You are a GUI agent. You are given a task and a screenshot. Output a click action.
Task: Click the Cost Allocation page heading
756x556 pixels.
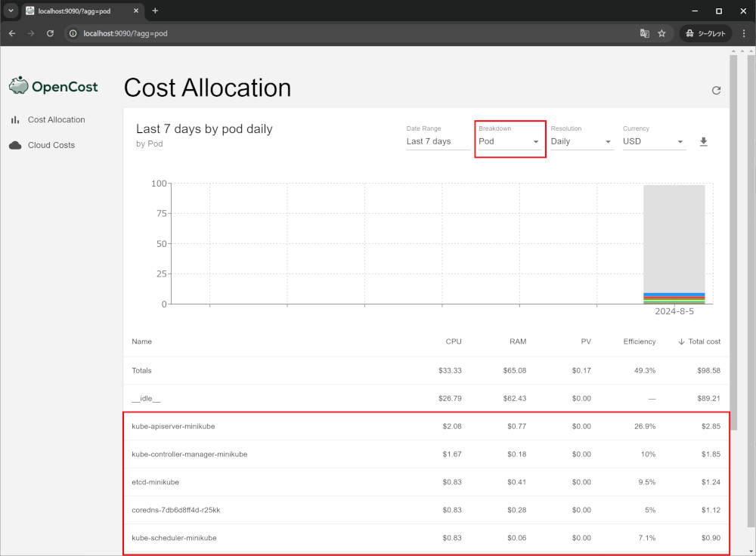(207, 88)
